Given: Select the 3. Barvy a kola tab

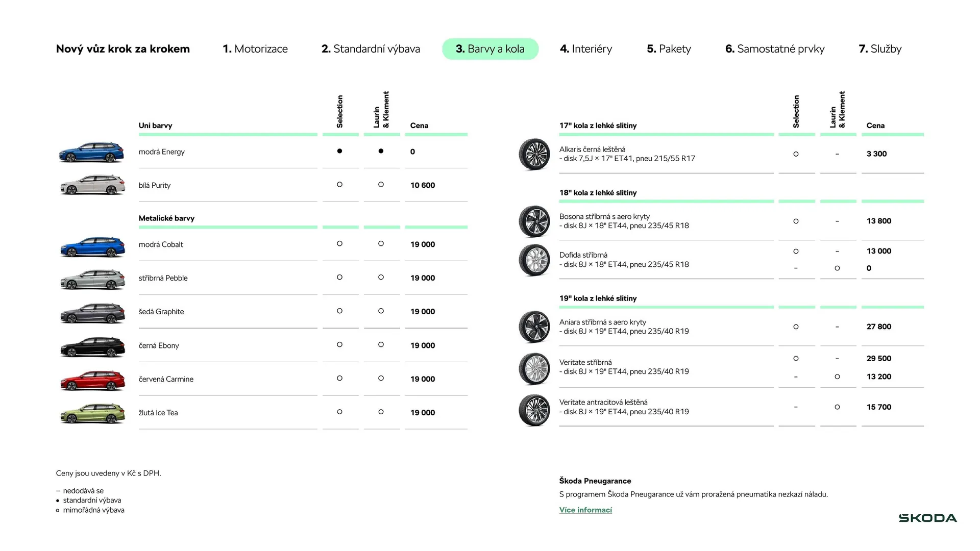Looking at the screenshot, I should (x=490, y=49).
